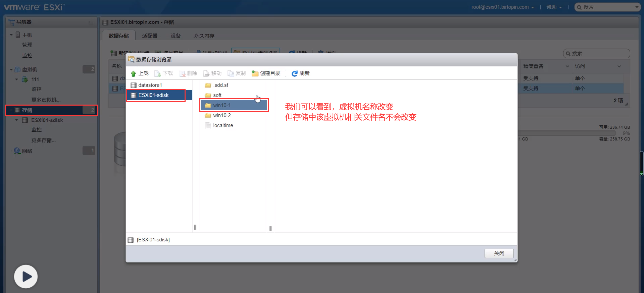Collapse the 111 virtual machine node
Screen dimensions: 644x293
pos(16,79)
